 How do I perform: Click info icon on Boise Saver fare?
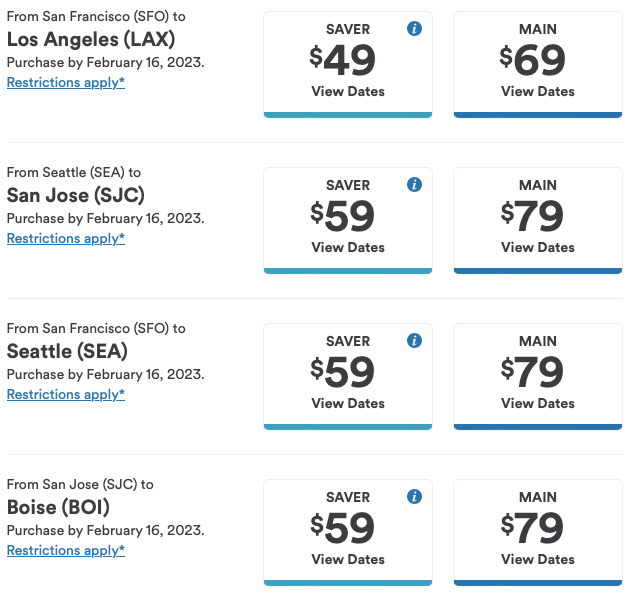415,497
